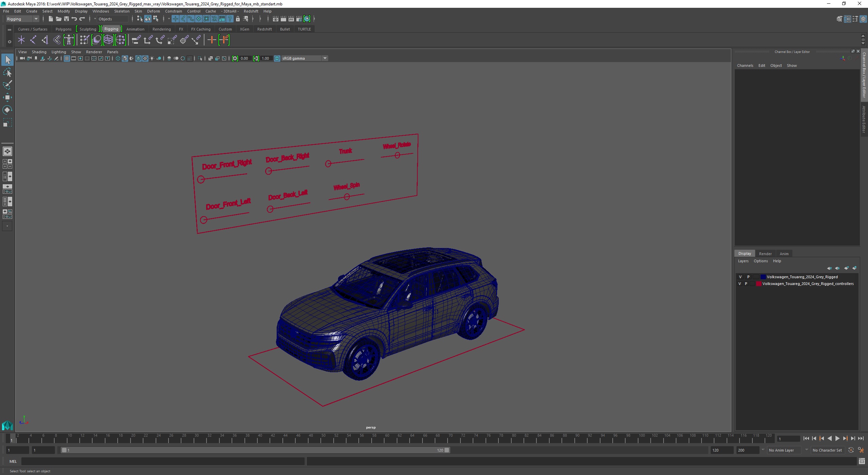Click the MEL command input field
This screenshot has height=475, width=868.
click(x=163, y=461)
